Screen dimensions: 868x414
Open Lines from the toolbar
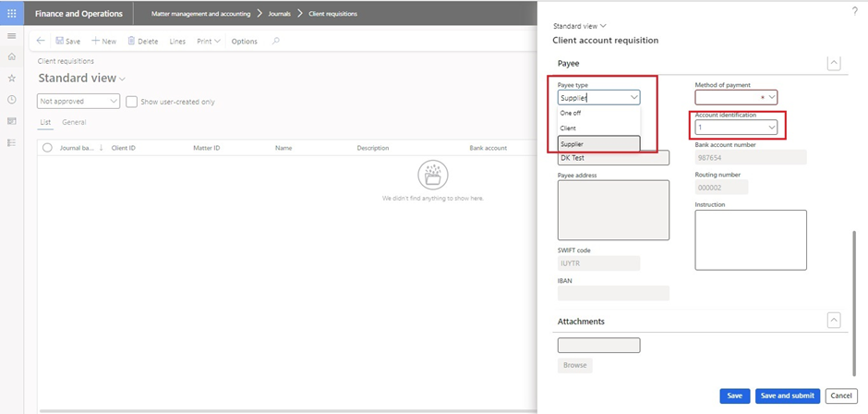click(177, 41)
